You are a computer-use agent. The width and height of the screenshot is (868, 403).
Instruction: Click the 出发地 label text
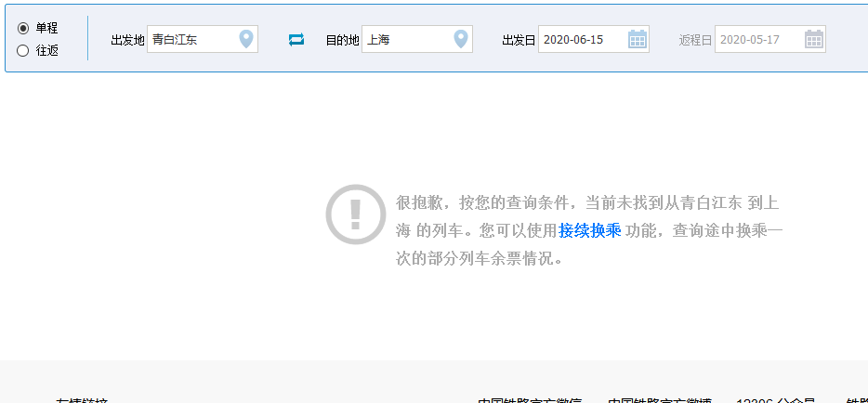(127, 40)
